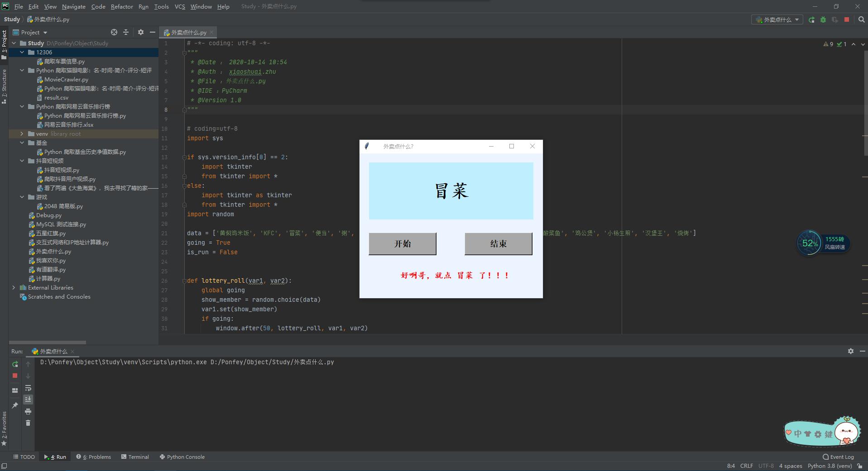Collapse the 12306 folder
Screen dimensions: 868x471
click(x=22, y=52)
